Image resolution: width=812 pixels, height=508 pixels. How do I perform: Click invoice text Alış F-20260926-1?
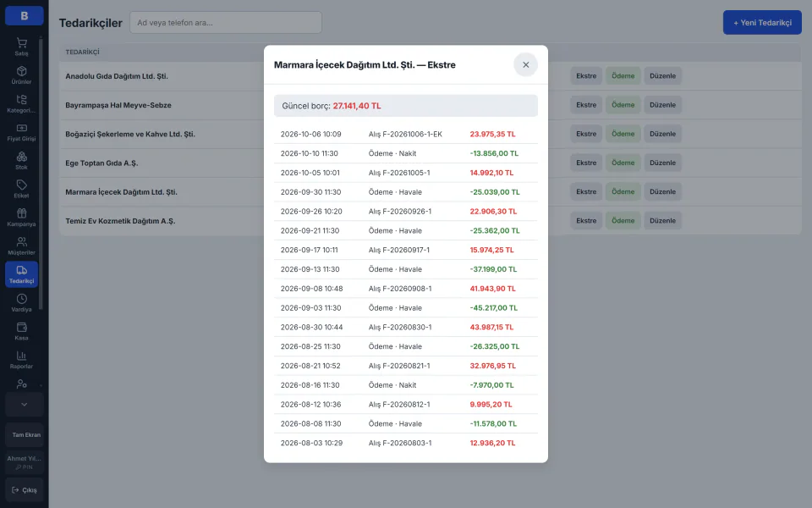pos(400,212)
